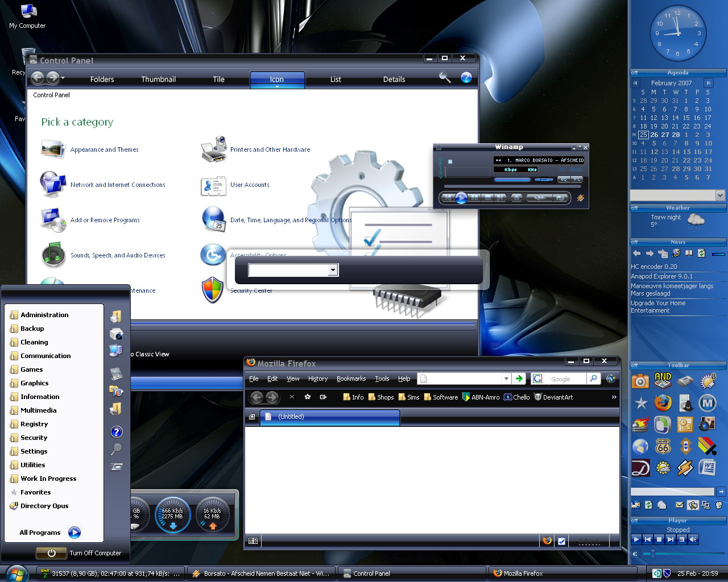The width and height of the screenshot is (728, 582).
Task: Expand Firefox bookmarks toolbar overflow chevron
Action: coord(614,397)
